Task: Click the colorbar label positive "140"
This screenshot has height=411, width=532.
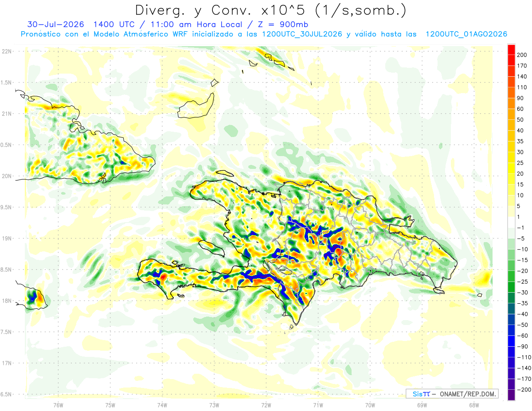Action: 522,76
